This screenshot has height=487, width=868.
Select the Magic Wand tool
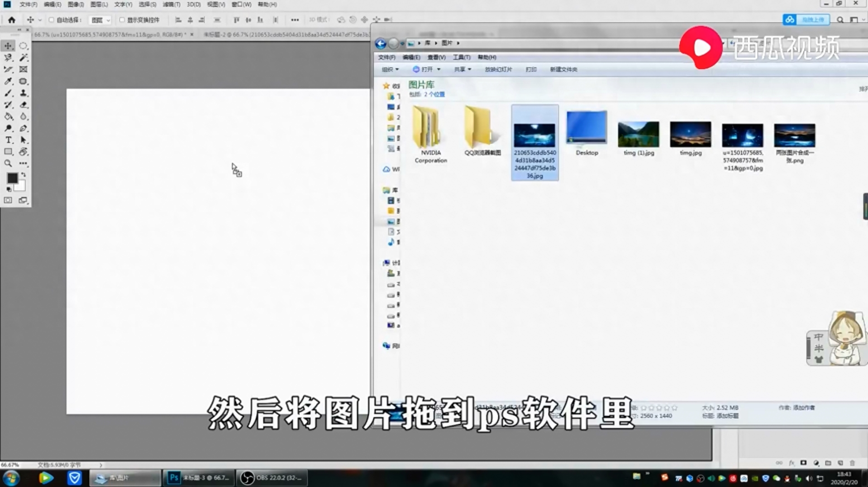click(24, 57)
